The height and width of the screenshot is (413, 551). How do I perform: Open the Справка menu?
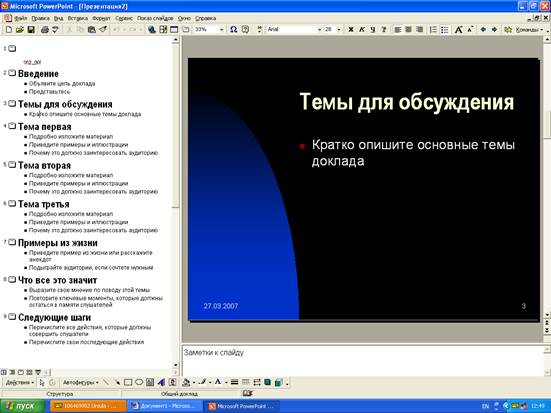click(205, 18)
